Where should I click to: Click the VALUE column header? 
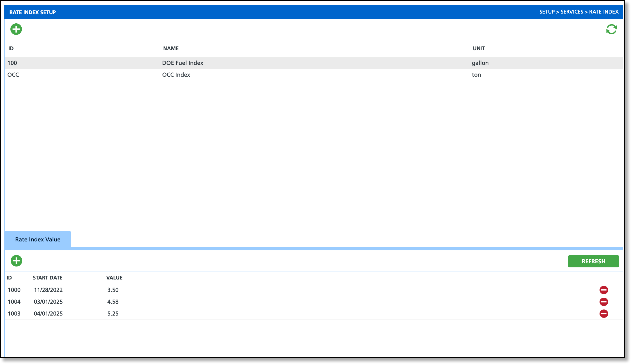[114, 278]
